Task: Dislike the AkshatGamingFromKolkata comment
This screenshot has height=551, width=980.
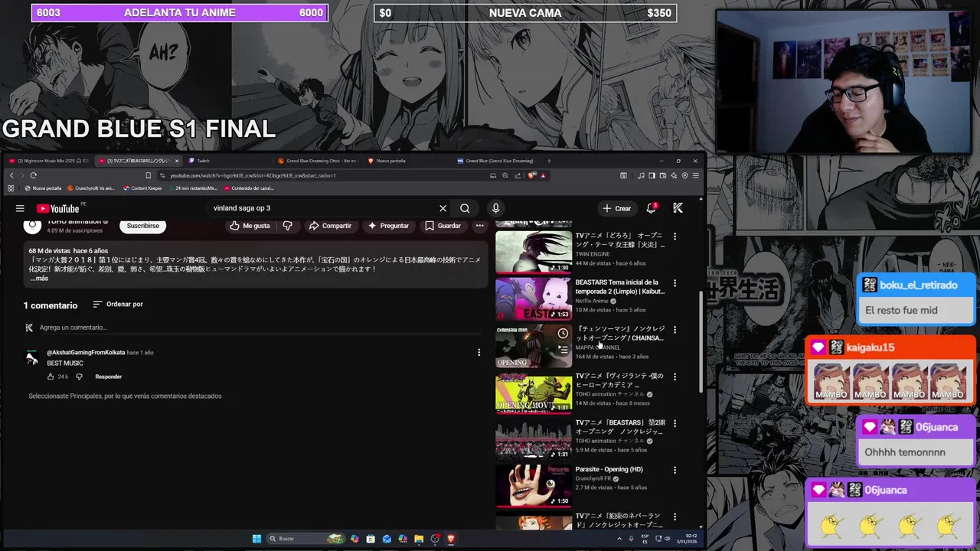Action: 79,377
